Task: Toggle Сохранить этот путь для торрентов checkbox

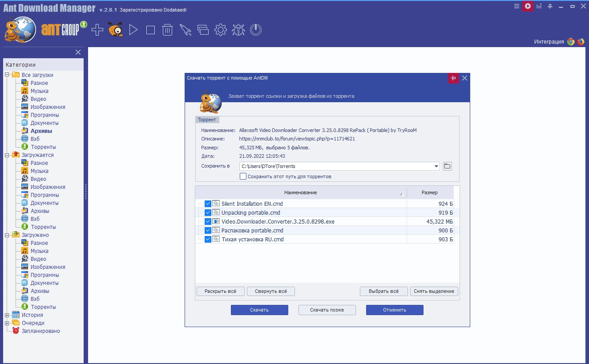Action: 243,176
